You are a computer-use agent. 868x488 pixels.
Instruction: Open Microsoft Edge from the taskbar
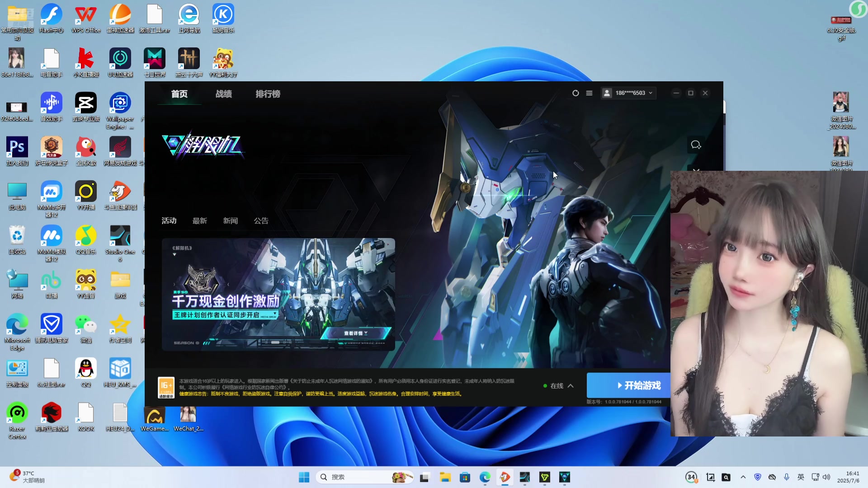pyautogui.click(x=485, y=477)
